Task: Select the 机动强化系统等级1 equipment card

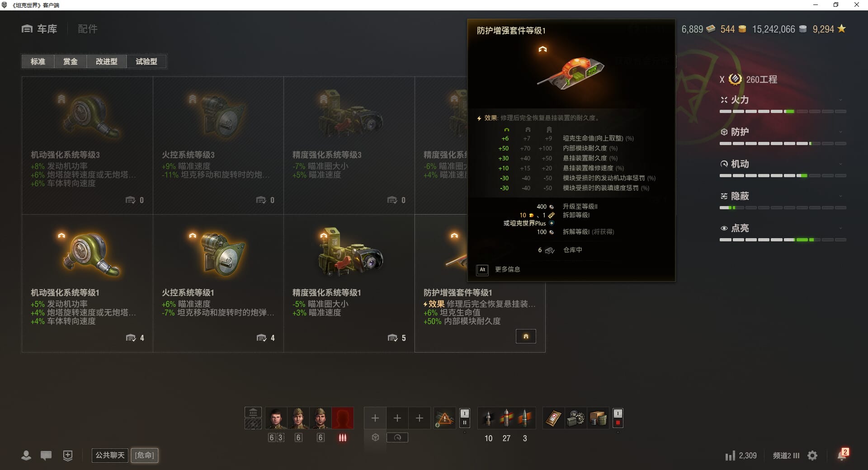Action: click(x=87, y=283)
